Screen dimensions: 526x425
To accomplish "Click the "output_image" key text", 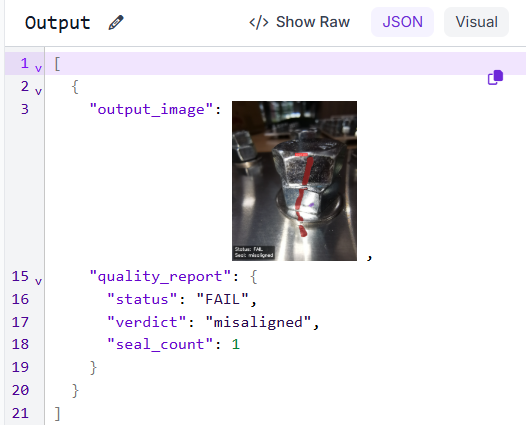I will tap(151, 109).
